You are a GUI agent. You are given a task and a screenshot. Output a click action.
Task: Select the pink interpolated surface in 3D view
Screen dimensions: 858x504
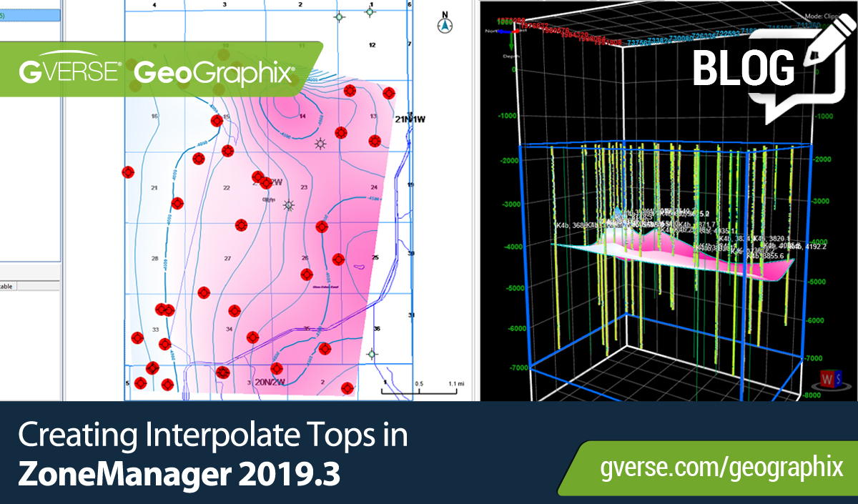point(672,254)
